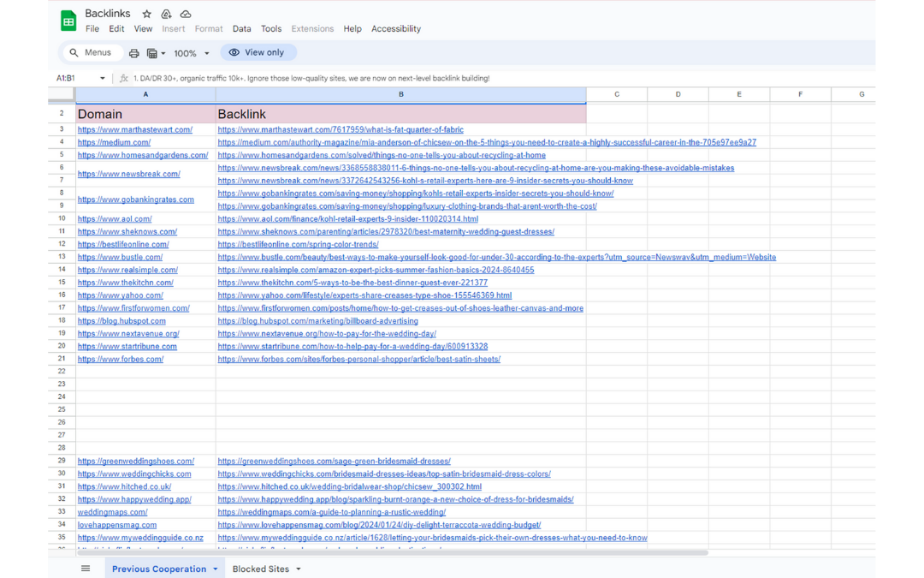Select row 22 header
Viewport: 924px width, 578px height.
(x=62, y=371)
